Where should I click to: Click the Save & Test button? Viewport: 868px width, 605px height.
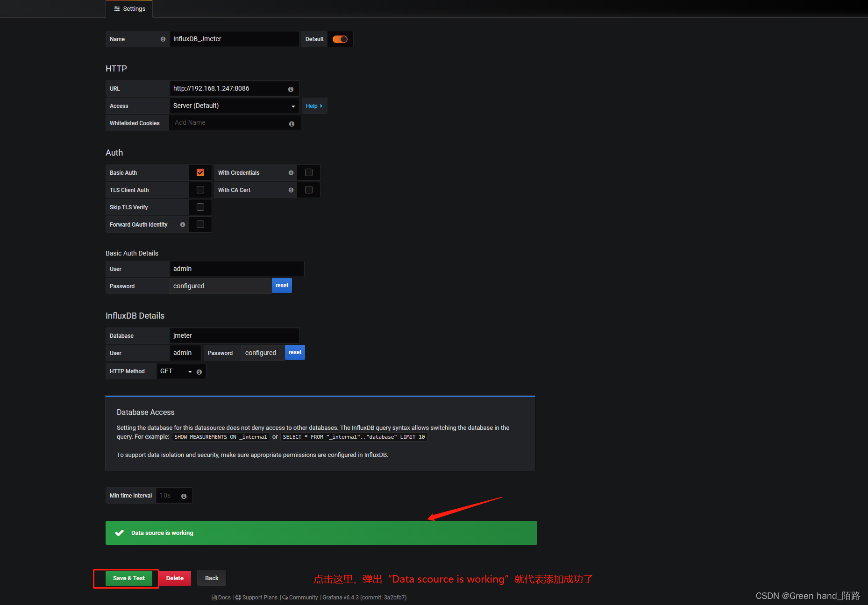coord(129,578)
